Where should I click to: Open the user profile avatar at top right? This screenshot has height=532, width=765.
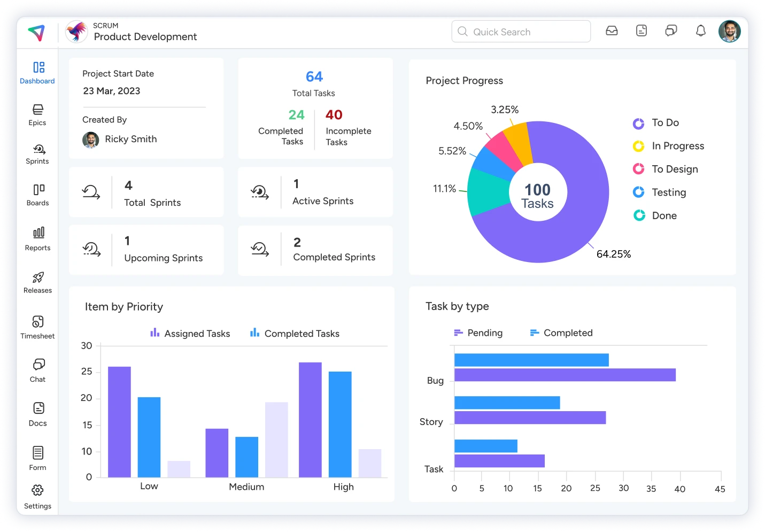point(729,31)
